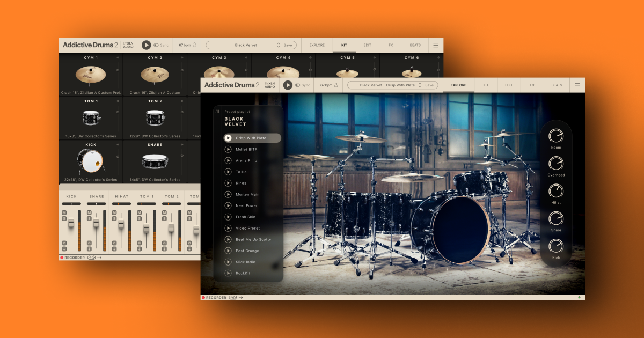Play the Kings preset

228,183
